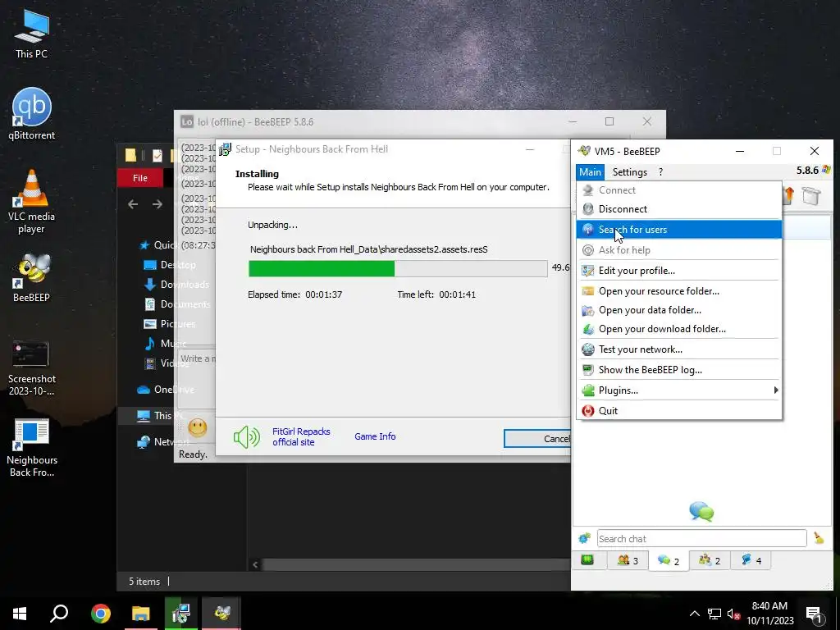Viewport: 840px width, 630px height.
Task: Click the Back arrow in File Explorer
Action: 133,204
